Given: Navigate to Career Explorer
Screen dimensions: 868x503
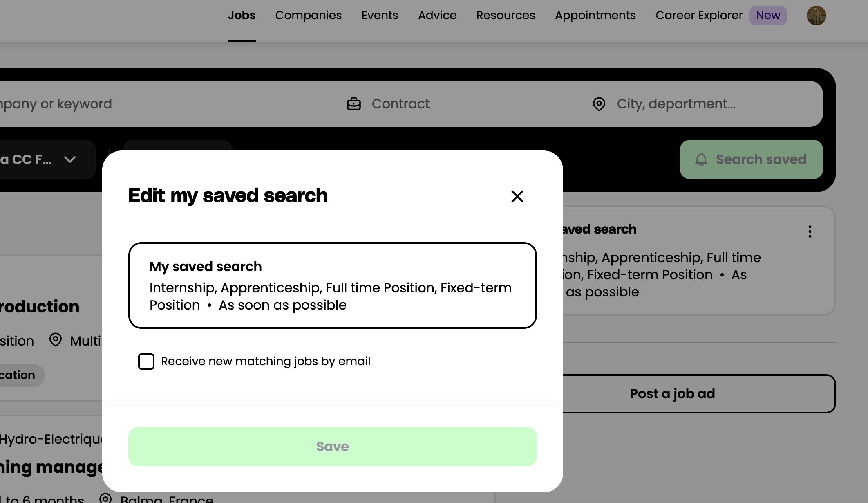Looking at the screenshot, I should 699,16.
